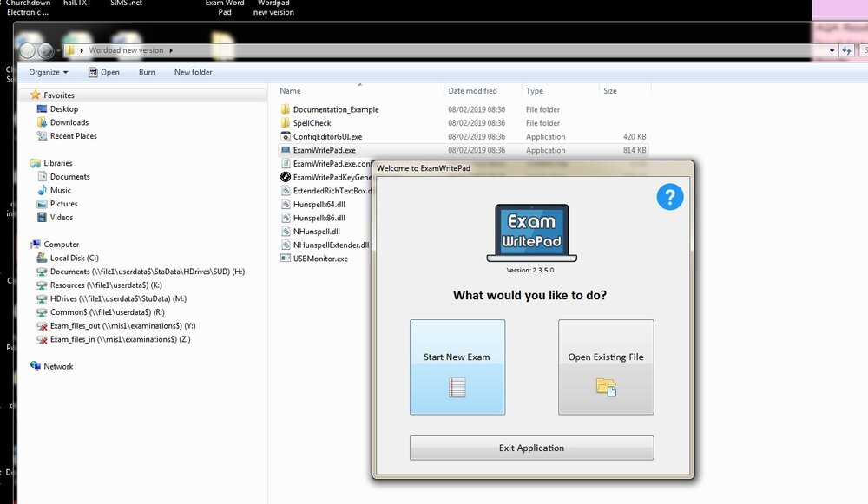
Task: Open the address bar history dropdown
Action: pyautogui.click(x=832, y=51)
